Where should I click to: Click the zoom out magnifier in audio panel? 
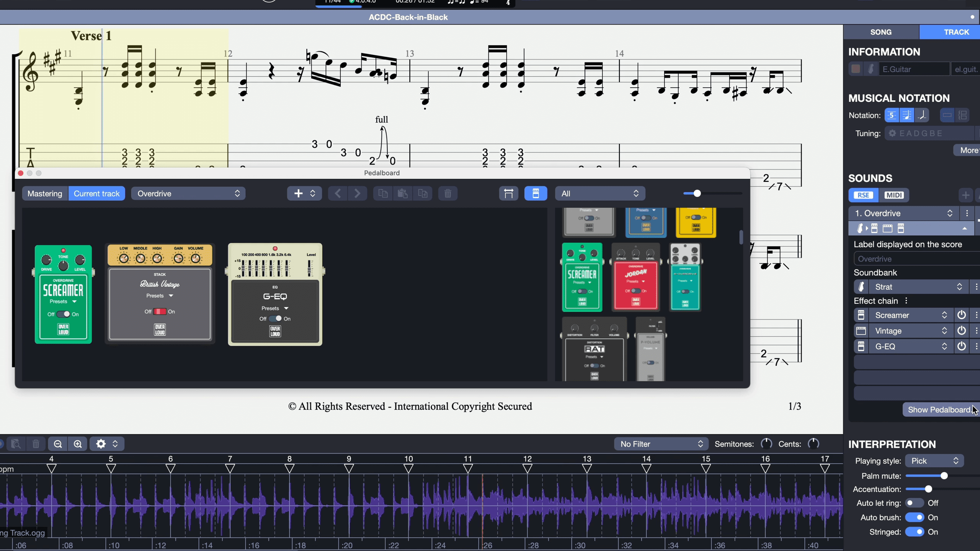58,444
